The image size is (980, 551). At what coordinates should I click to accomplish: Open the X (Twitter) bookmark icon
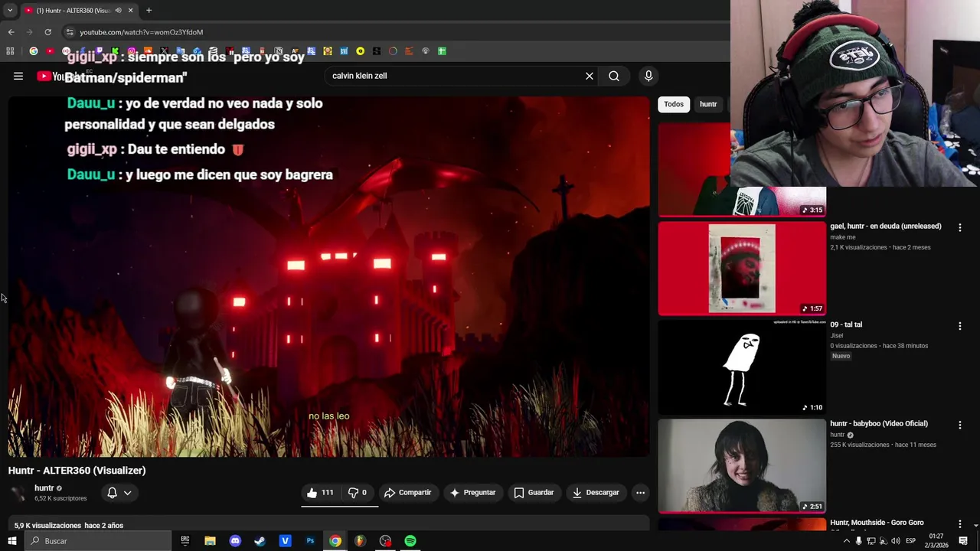[x=164, y=51]
